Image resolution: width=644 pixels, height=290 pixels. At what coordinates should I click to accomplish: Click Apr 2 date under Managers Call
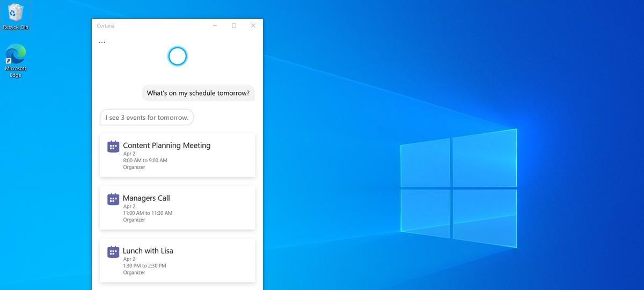[x=129, y=206]
